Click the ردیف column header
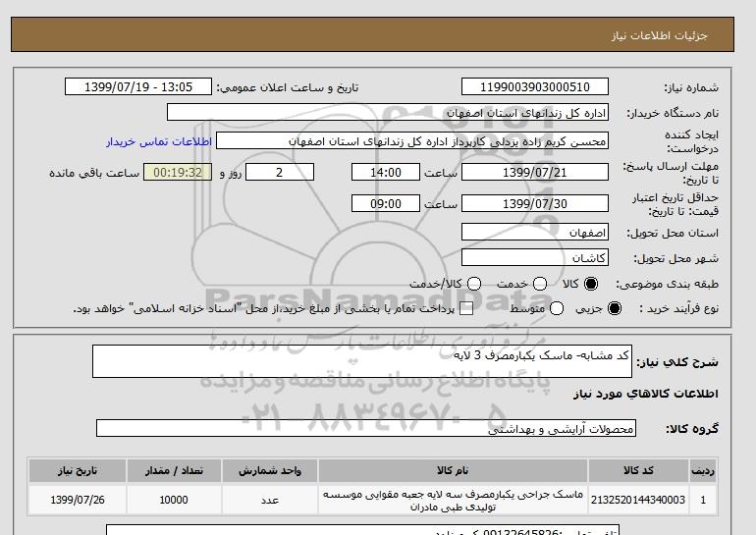Screen dimensions: 756x535 [x=703, y=471]
